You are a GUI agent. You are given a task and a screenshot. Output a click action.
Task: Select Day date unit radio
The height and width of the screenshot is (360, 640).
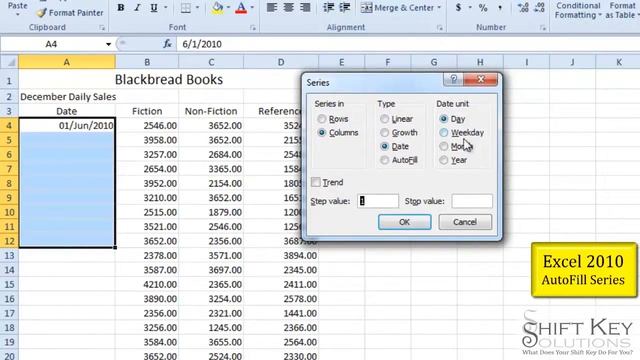pos(444,119)
